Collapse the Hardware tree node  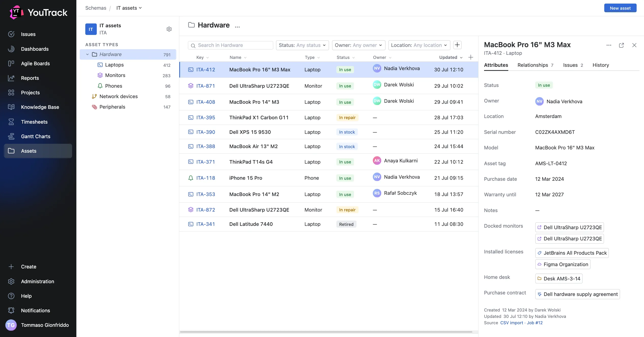[x=87, y=54]
